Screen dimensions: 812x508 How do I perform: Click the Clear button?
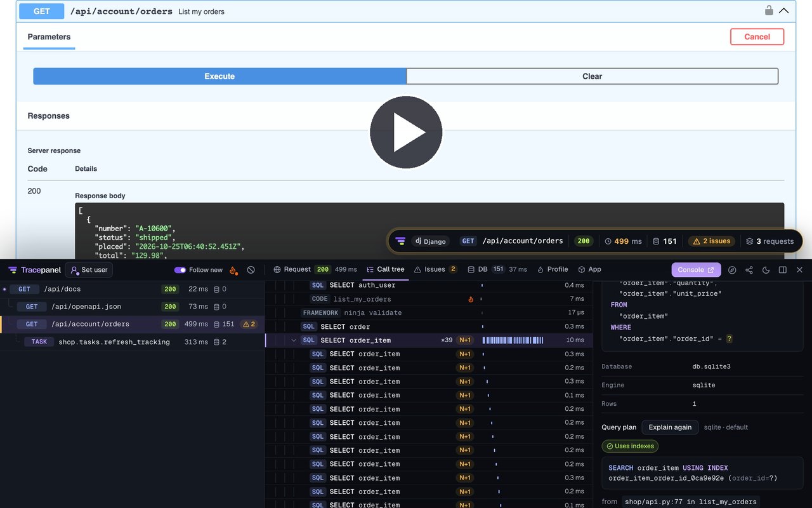(x=592, y=76)
